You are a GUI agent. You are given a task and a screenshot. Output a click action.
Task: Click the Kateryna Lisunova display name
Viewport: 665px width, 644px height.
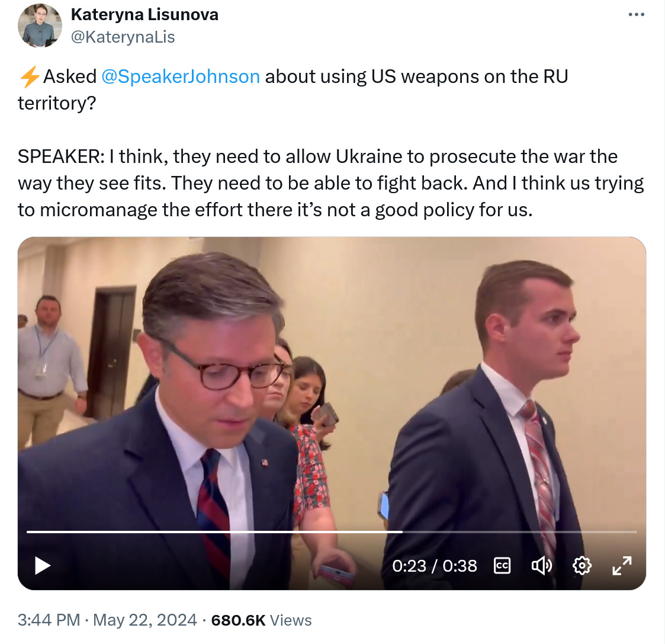(x=144, y=14)
